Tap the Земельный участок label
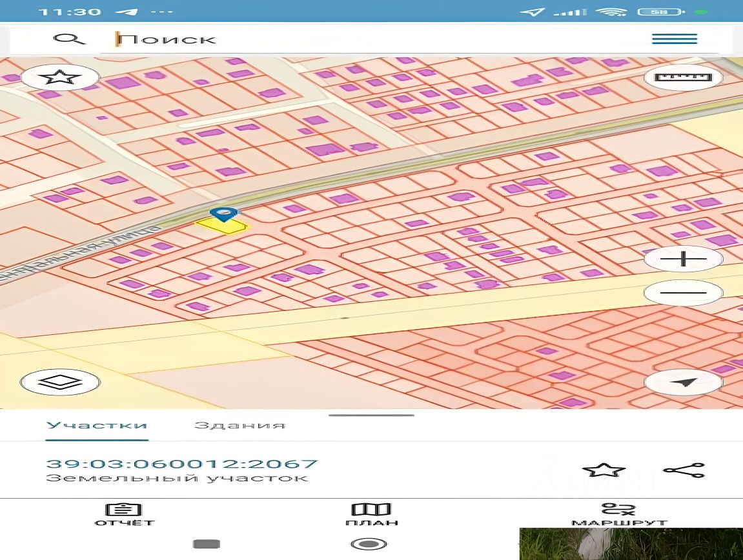 (x=177, y=478)
